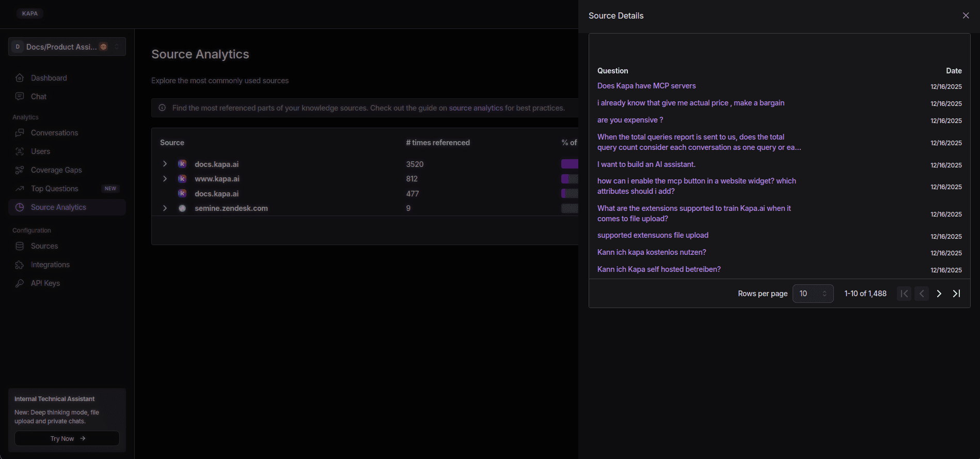Open API Keys configuration
The image size is (980, 459).
click(67, 283)
